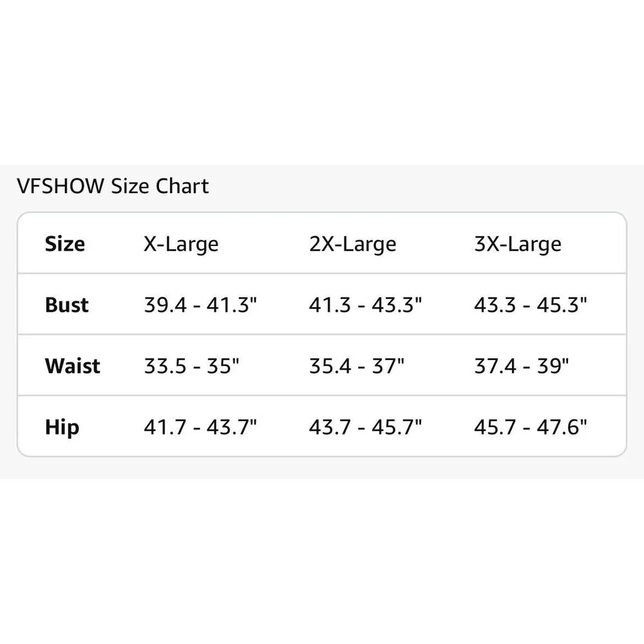Screen dimensions: 644x644
Task: Click the 3X-Large column header
Action: 517,244
